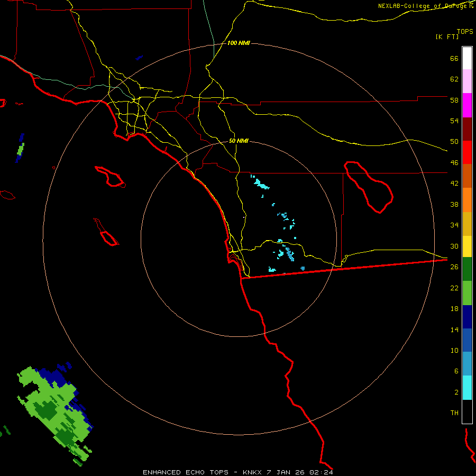Click the small blue-green echo west of coast
Screen dimensions: 476x476
[x=20, y=148]
